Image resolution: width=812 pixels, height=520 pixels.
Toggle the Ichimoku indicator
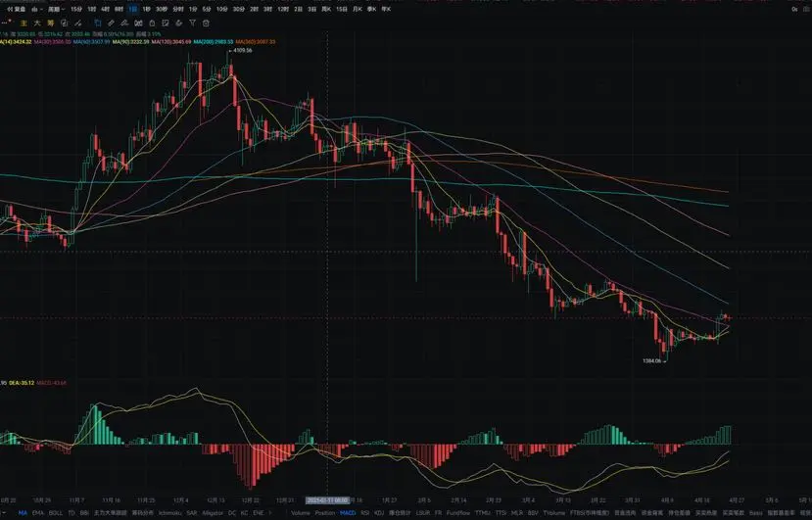(169, 513)
